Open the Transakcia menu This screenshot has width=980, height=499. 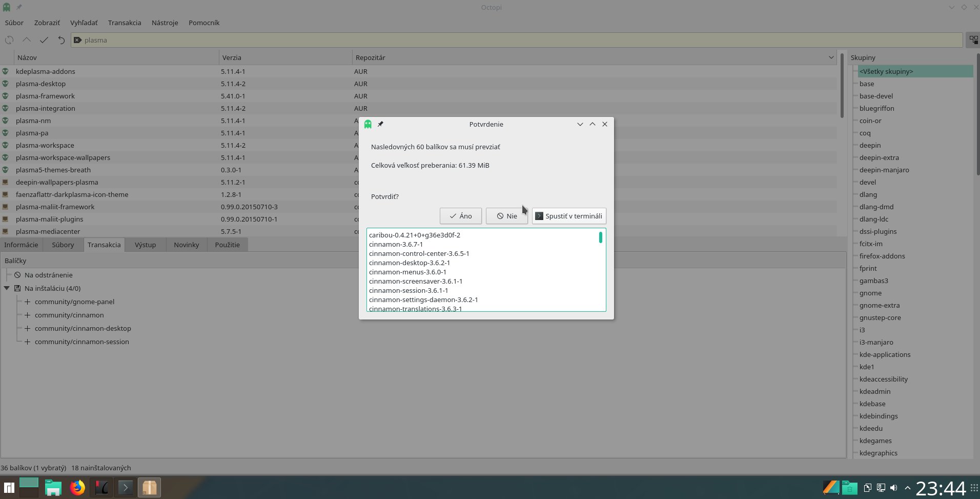click(125, 23)
